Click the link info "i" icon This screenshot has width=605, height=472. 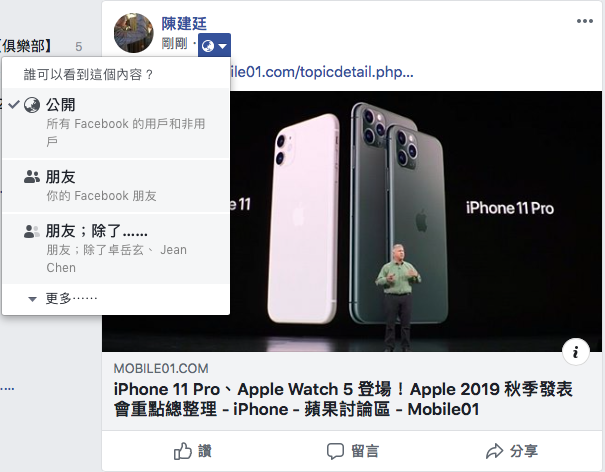pyautogui.click(x=576, y=352)
